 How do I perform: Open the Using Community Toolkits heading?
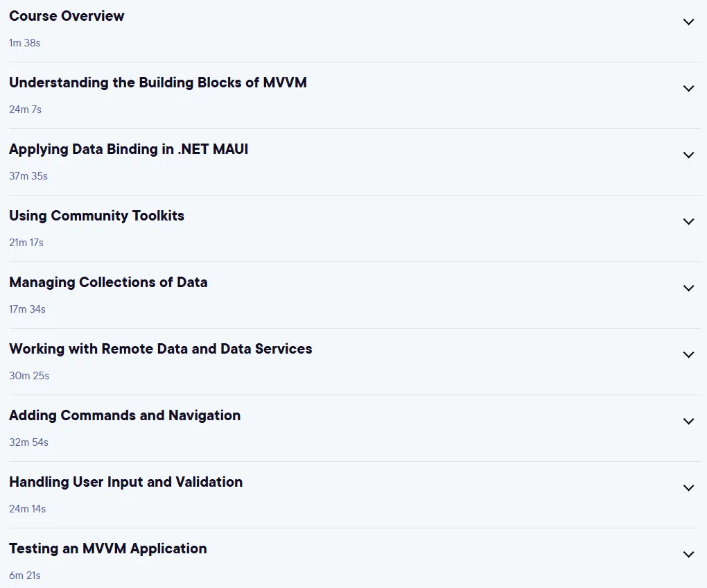pyautogui.click(x=96, y=216)
